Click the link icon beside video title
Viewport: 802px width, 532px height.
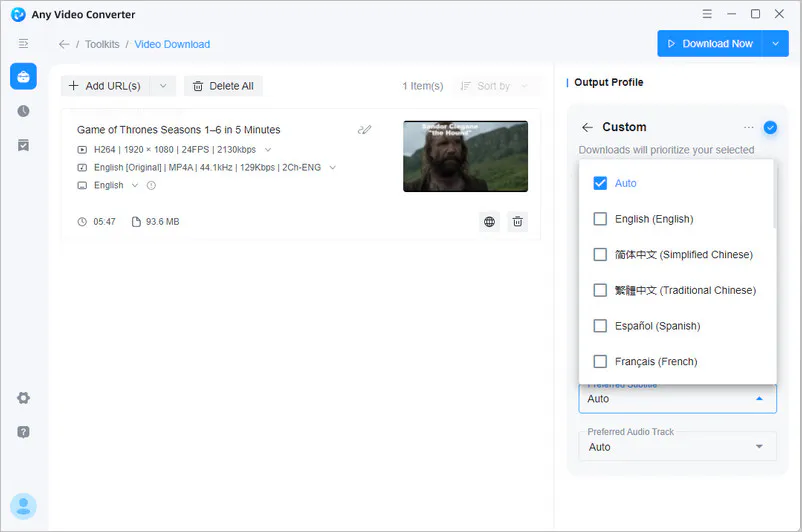[364, 129]
